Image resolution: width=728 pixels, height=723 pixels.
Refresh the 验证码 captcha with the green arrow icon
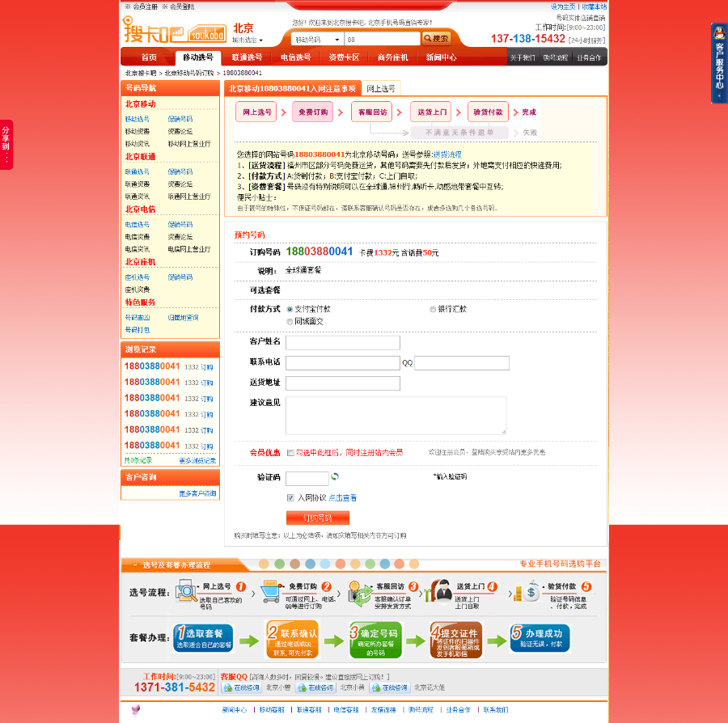point(336,477)
